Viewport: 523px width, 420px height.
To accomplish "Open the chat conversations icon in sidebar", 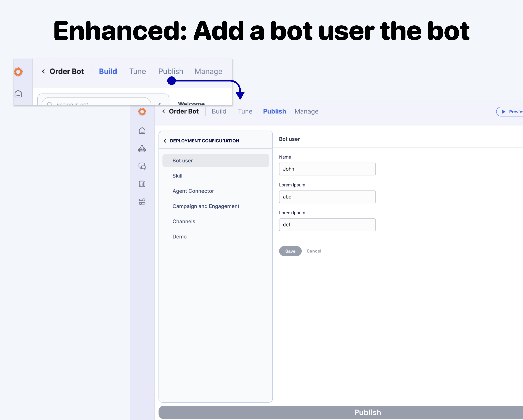I will 142,166.
